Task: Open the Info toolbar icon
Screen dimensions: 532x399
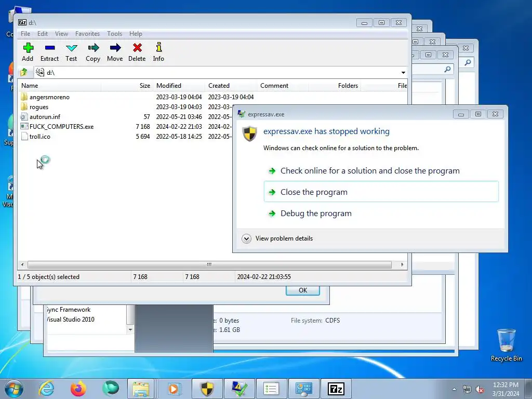Action: tap(158, 52)
